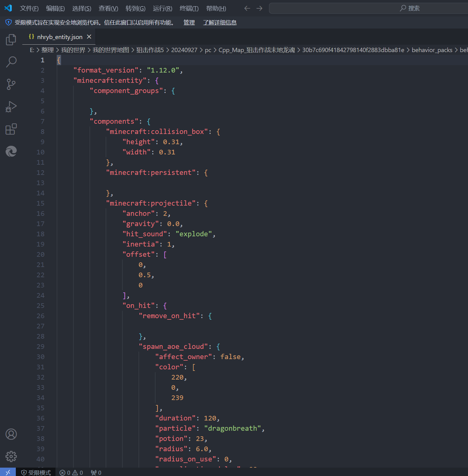Open the 终端(T) menu
The image size is (468, 476).
pyautogui.click(x=189, y=8)
